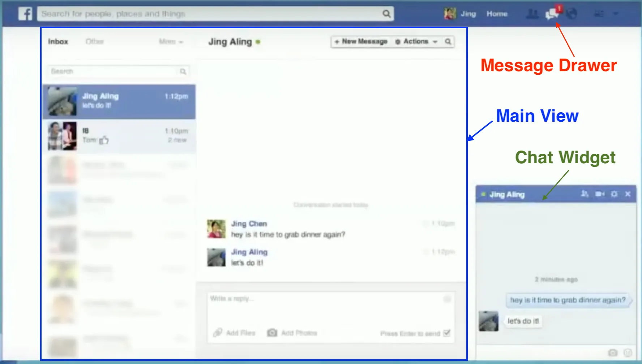Click the '2 new' label in FB row
The width and height of the screenshot is (642, 364).
point(177,140)
